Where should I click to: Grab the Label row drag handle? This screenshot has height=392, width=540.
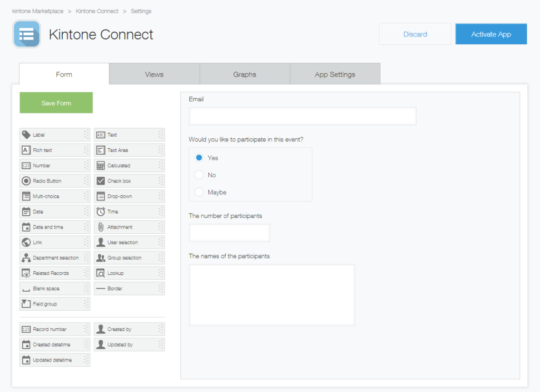pos(86,135)
